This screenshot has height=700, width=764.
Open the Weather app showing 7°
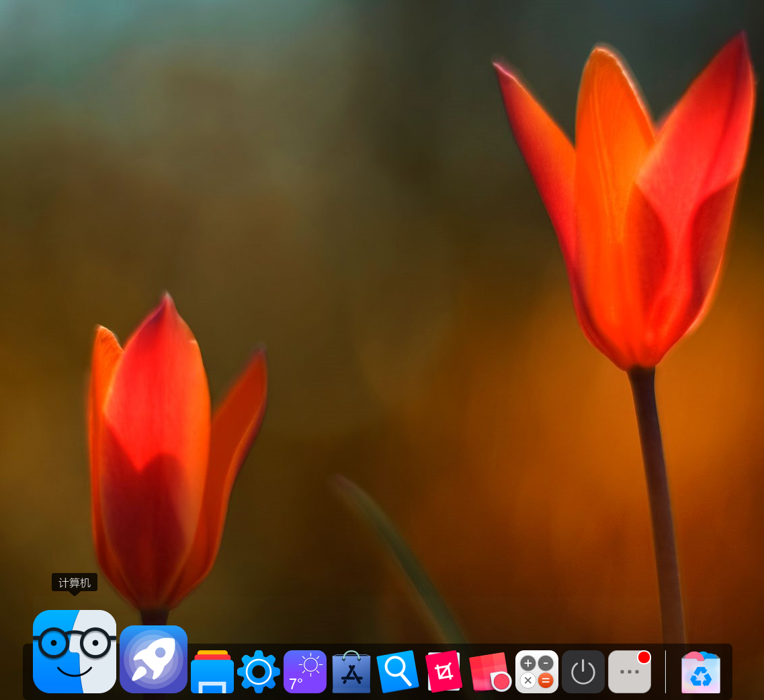(x=304, y=672)
